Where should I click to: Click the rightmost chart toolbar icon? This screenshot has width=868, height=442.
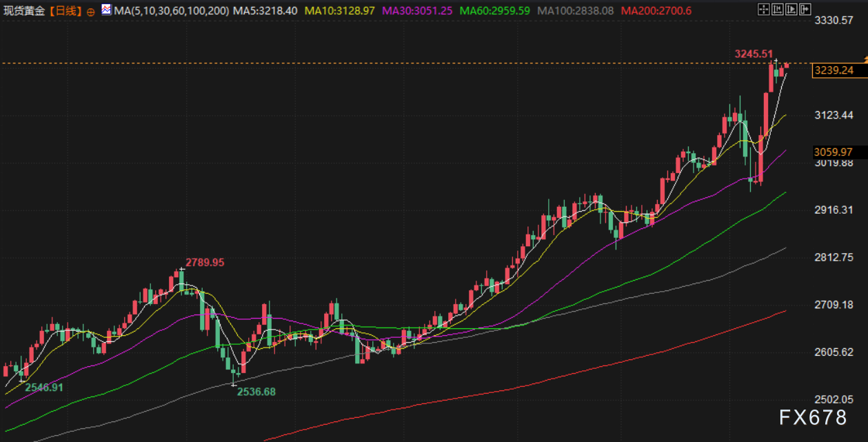[x=805, y=10]
